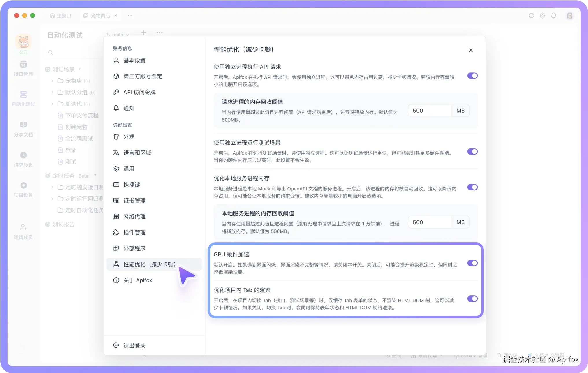Click the refresh icon in top bar
Screen dimensions: 588x373
click(531, 16)
